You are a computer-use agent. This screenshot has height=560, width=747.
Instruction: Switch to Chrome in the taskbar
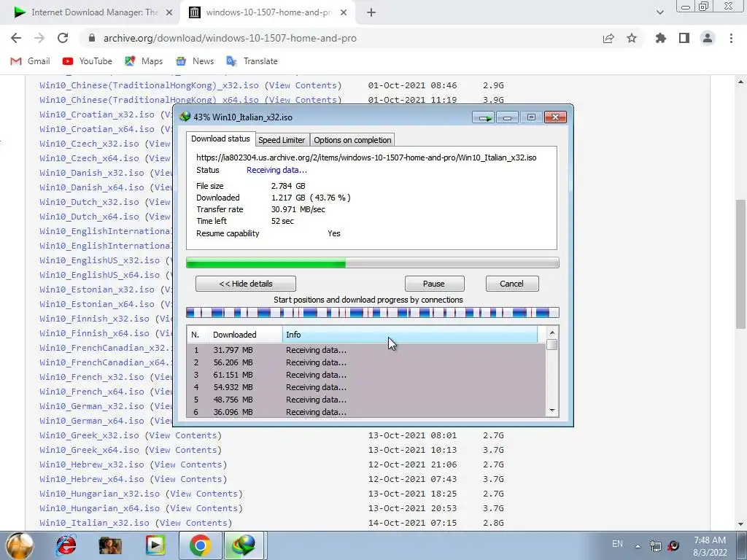pos(200,545)
